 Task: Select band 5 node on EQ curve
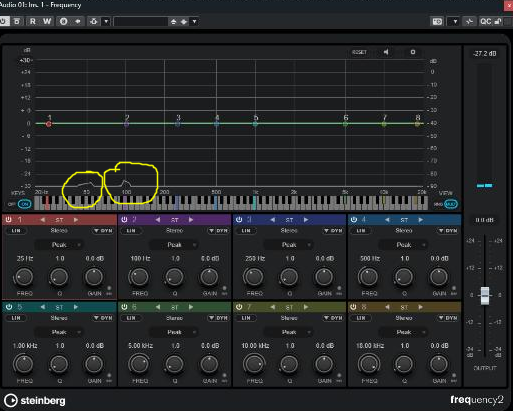point(255,124)
